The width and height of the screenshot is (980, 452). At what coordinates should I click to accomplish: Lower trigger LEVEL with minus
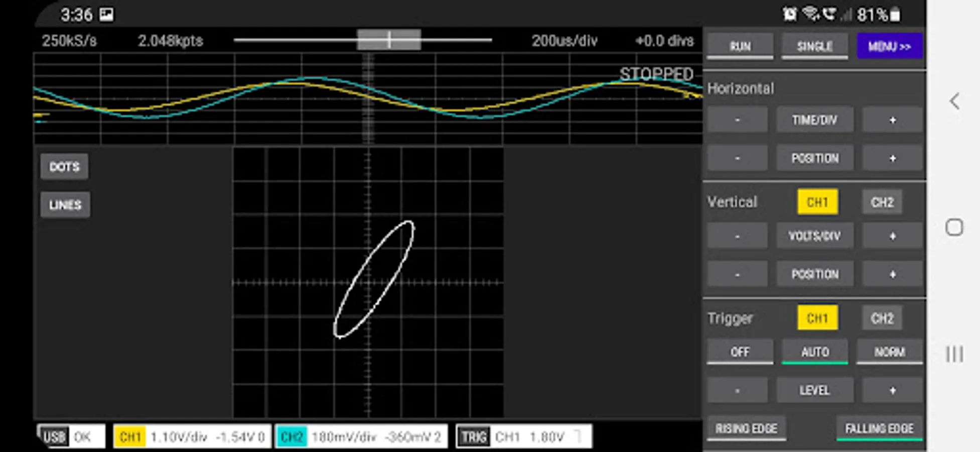tap(737, 390)
